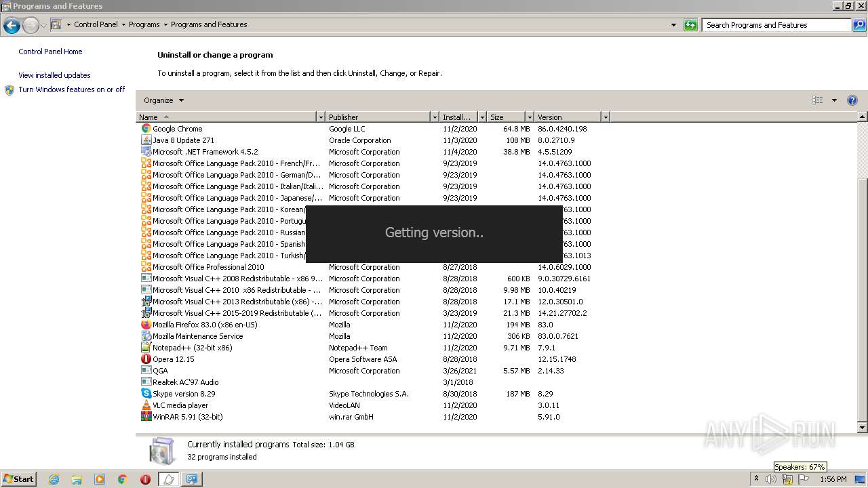
Task: Select the Java 8 Update 271 icon
Action: pyautogui.click(x=146, y=140)
